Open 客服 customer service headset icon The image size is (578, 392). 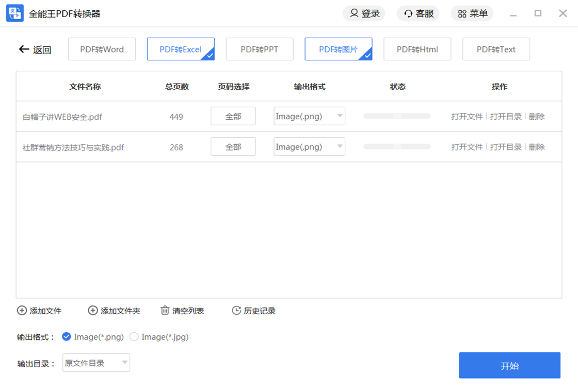[x=408, y=13]
